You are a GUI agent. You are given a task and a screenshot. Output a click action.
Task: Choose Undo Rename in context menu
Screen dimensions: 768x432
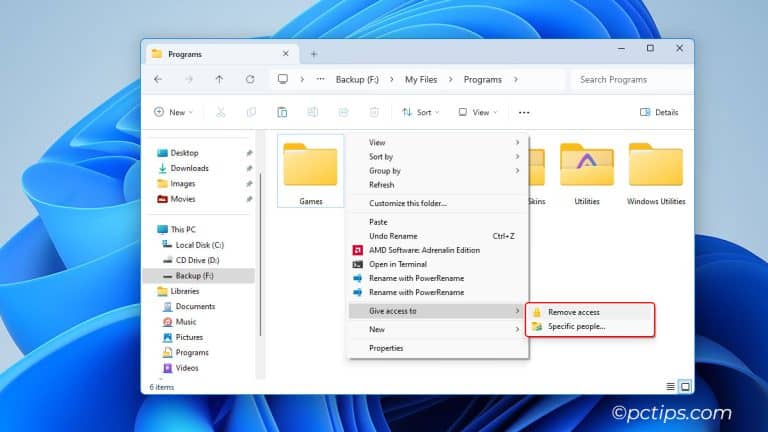tap(438, 236)
